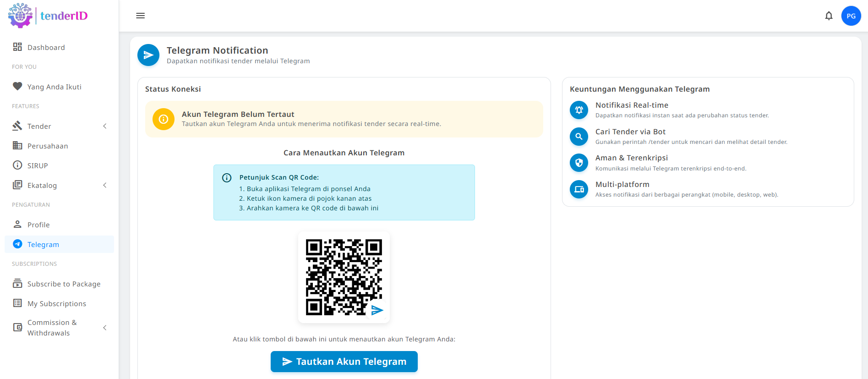
Task: Click the wallet icon beside Commission & Withdrawals
Action: pos(17,327)
